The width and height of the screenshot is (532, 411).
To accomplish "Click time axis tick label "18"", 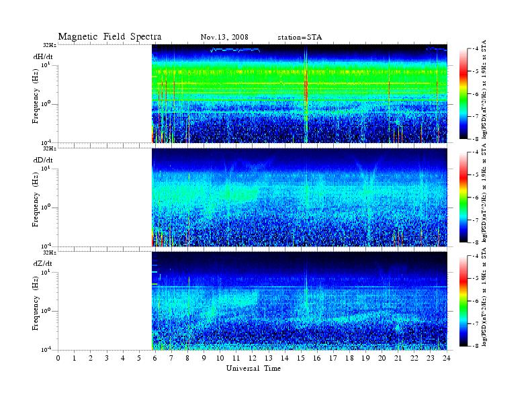I will click(350, 359).
